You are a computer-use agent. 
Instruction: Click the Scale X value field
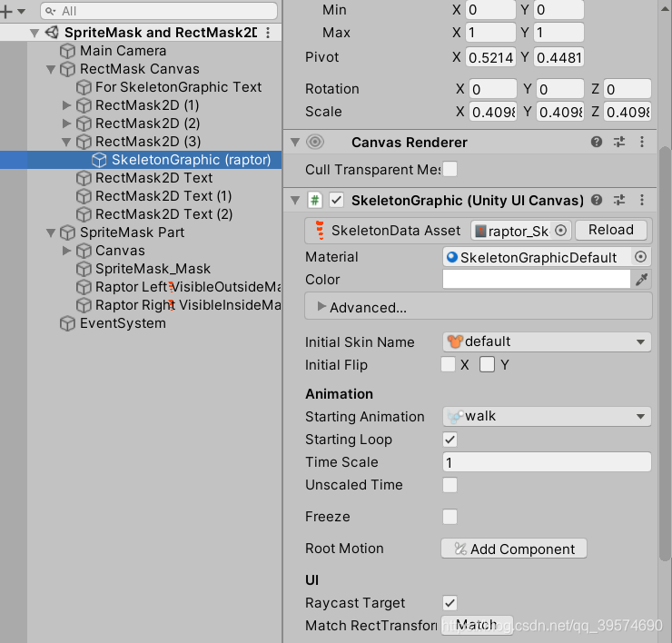click(x=493, y=112)
